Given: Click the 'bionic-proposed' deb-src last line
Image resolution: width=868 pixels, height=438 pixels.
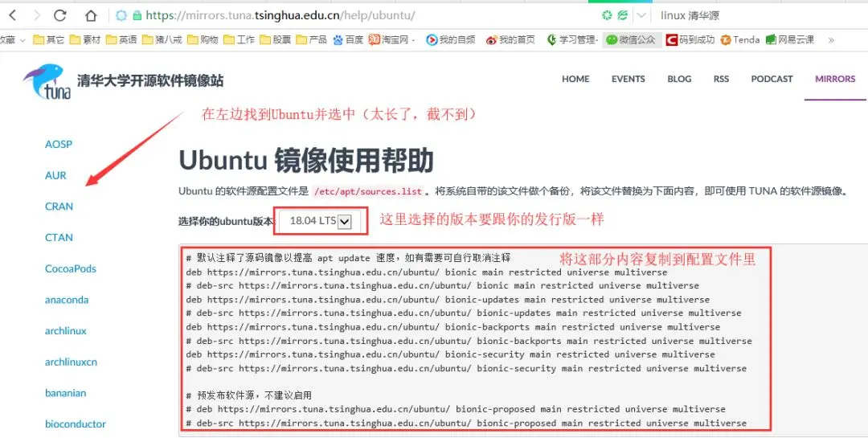Looking at the screenshot, I should [x=466, y=423].
